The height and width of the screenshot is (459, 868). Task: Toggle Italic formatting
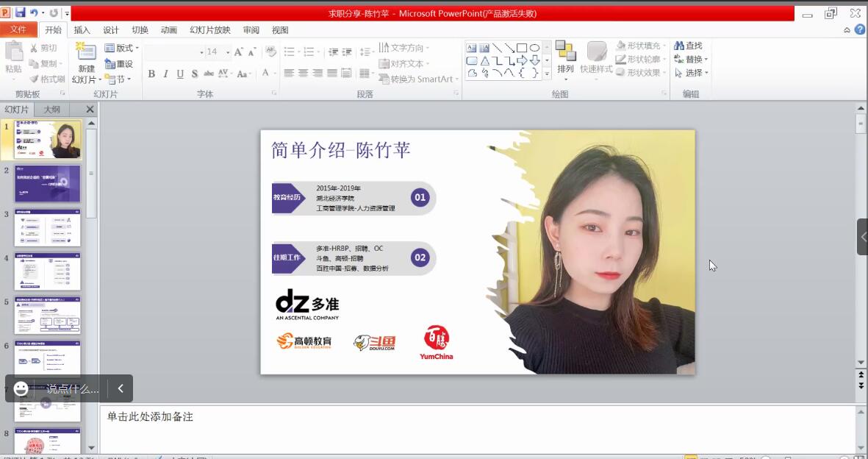point(165,74)
